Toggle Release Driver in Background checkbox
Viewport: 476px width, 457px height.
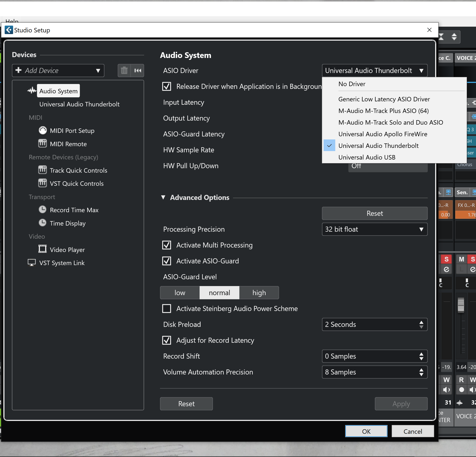point(167,87)
